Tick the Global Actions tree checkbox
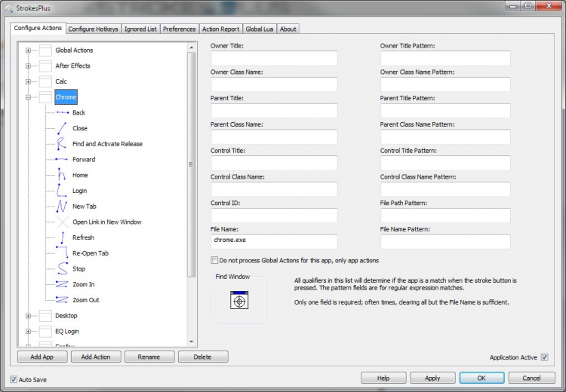The height and width of the screenshot is (392, 566). [x=45, y=50]
